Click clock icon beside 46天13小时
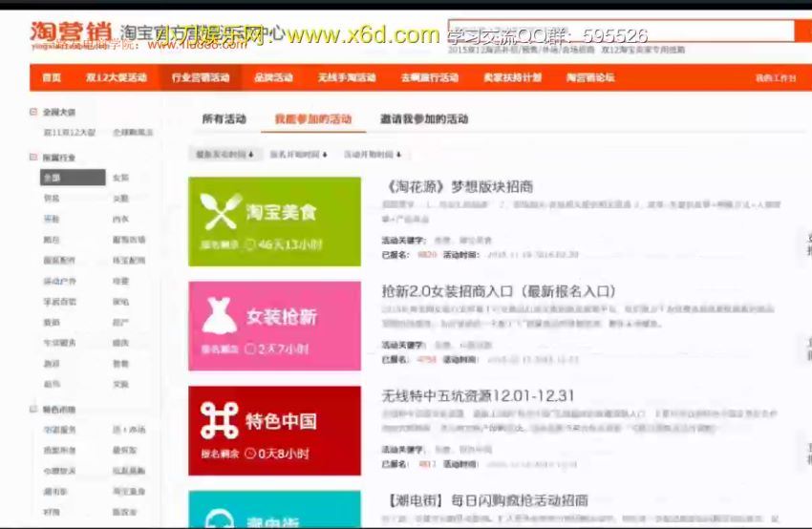The width and height of the screenshot is (812, 529). tap(249, 244)
